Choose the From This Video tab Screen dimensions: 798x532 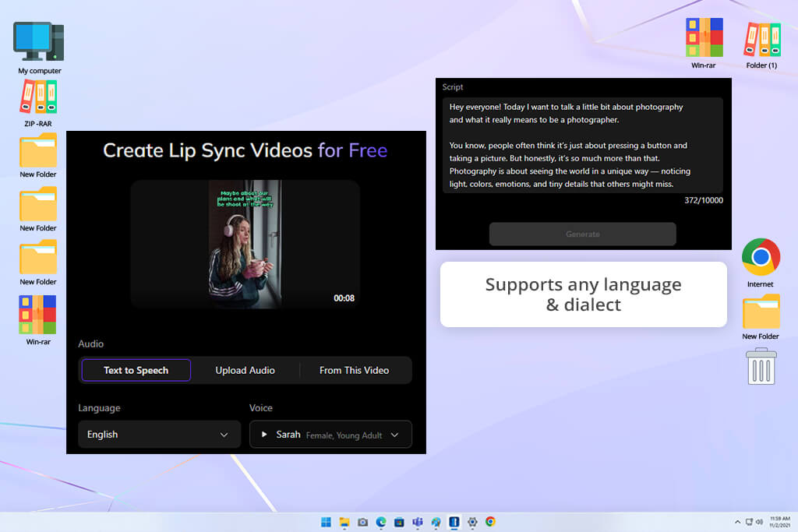[x=355, y=370]
